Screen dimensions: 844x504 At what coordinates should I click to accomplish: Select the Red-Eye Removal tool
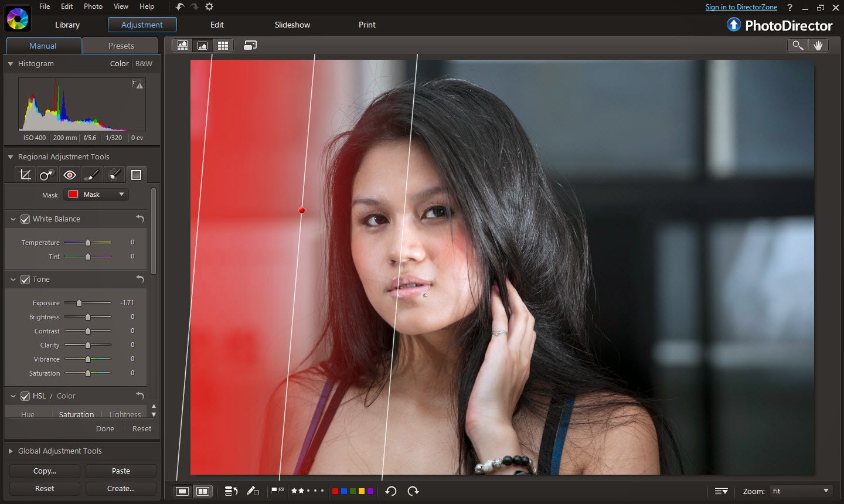pos(69,175)
